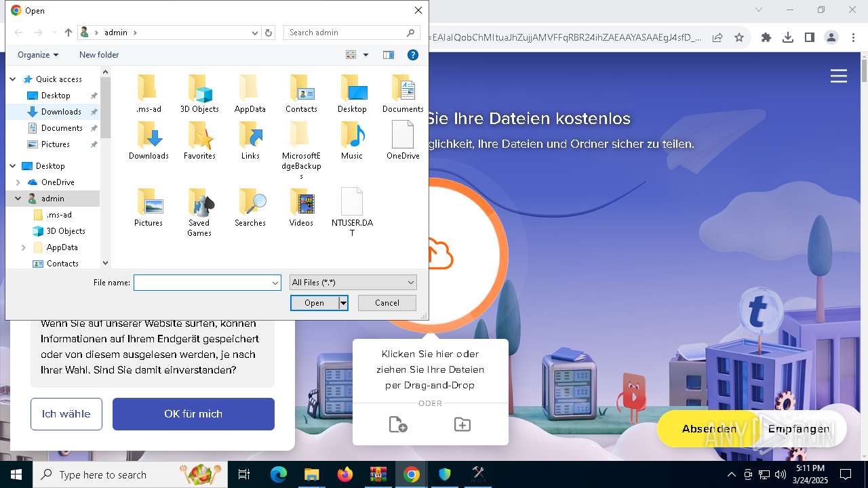Open the Chrome profile avatar icon
The height and width of the screenshot is (488, 868).
[x=831, y=38]
